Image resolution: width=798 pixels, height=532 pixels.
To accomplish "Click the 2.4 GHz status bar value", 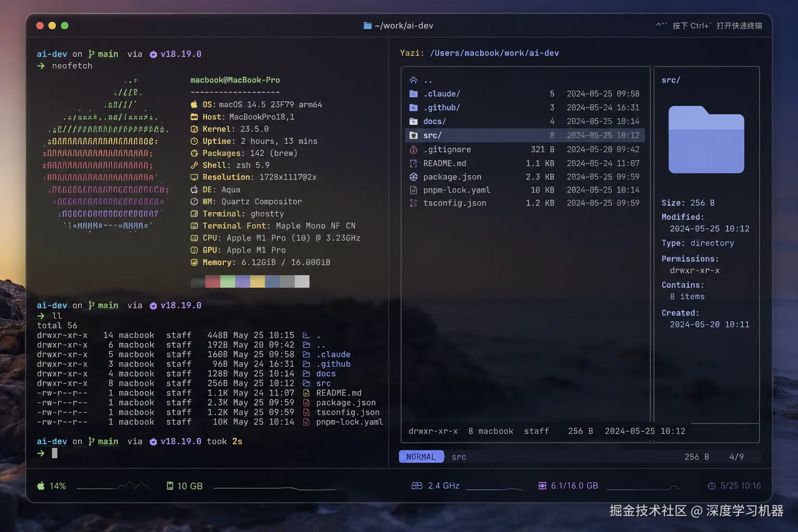I will click(x=444, y=486).
